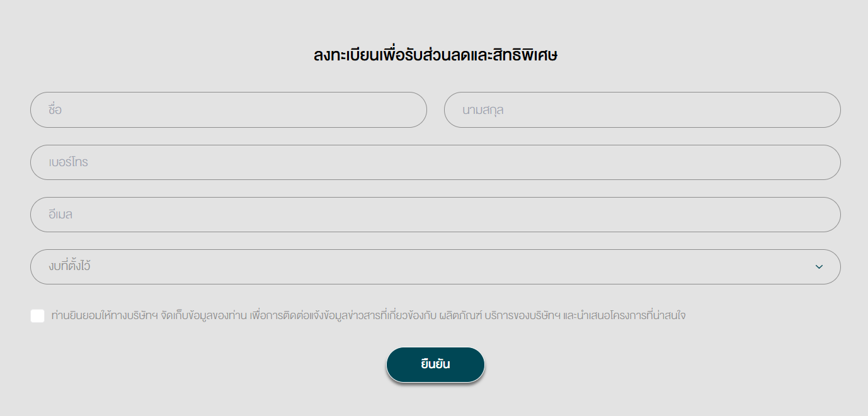Image resolution: width=868 pixels, height=416 pixels.
Task: Focus the นามสกุล (last name) field
Action: (642, 110)
